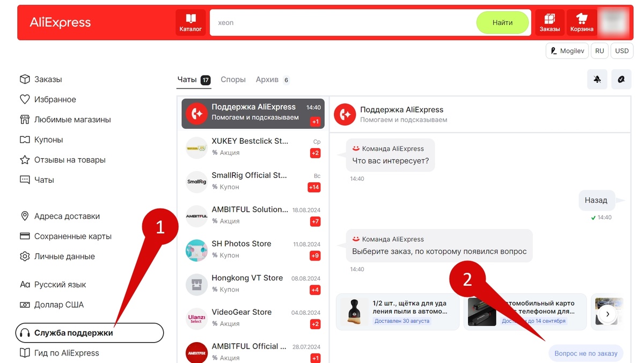Click the 17 badge on Чаты tab
This screenshot has height=363, width=644.
[206, 80]
